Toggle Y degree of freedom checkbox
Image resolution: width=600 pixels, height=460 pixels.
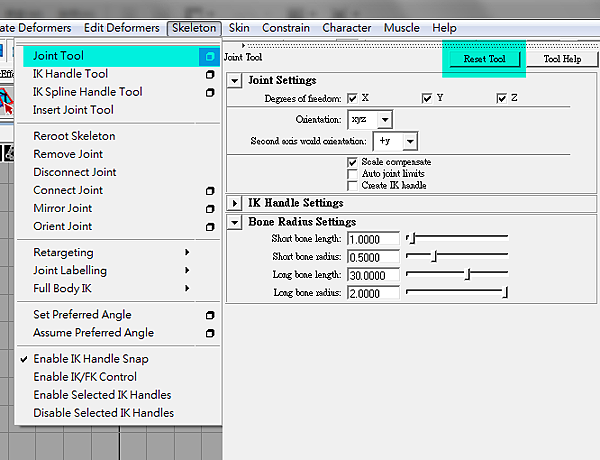point(427,98)
